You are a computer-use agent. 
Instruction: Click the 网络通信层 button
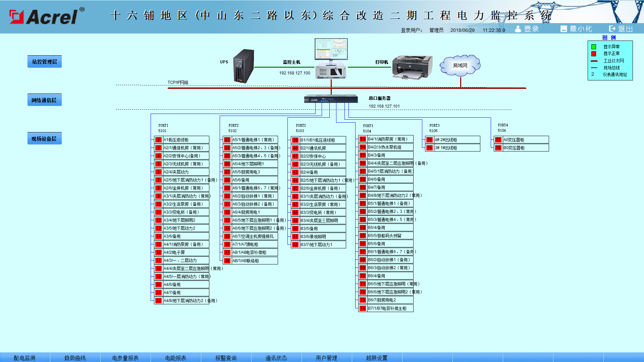[45, 100]
